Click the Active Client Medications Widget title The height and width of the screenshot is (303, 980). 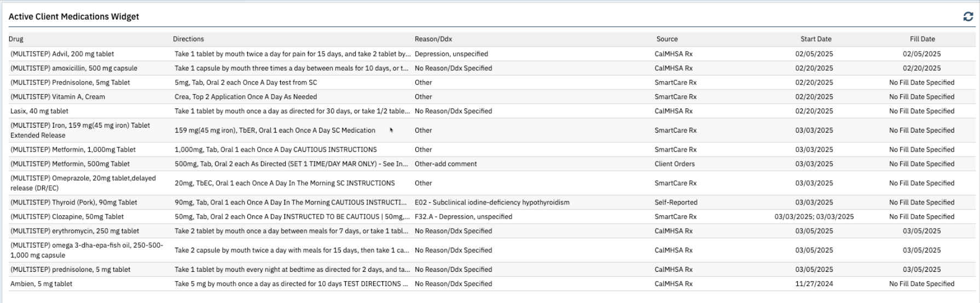pyautogui.click(x=74, y=16)
